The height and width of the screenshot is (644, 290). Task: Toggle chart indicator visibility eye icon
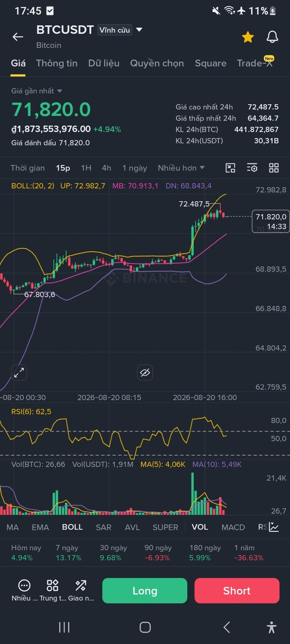[145, 373]
